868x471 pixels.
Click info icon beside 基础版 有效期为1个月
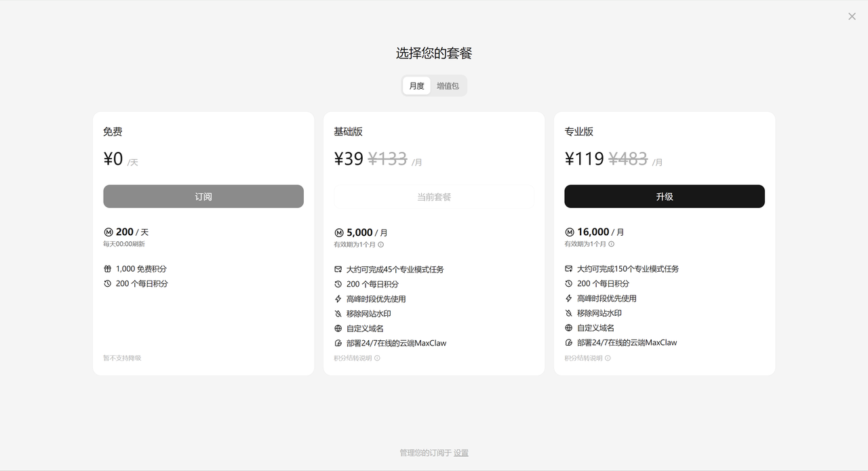tap(381, 245)
